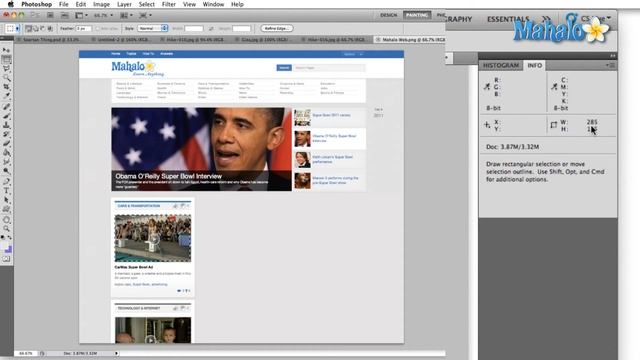Switch to the Design workspace

[x=388, y=15]
